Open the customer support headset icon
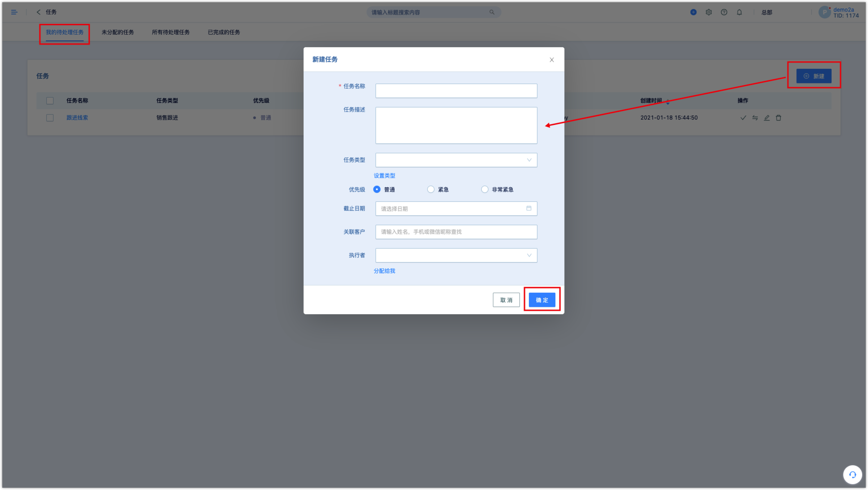The width and height of the screenshot is (868, 490). tap(852, 474)
